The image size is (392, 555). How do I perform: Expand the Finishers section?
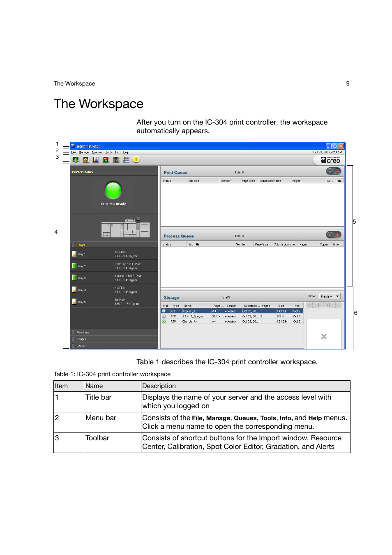pyautogui.click(x=114, y=332)
